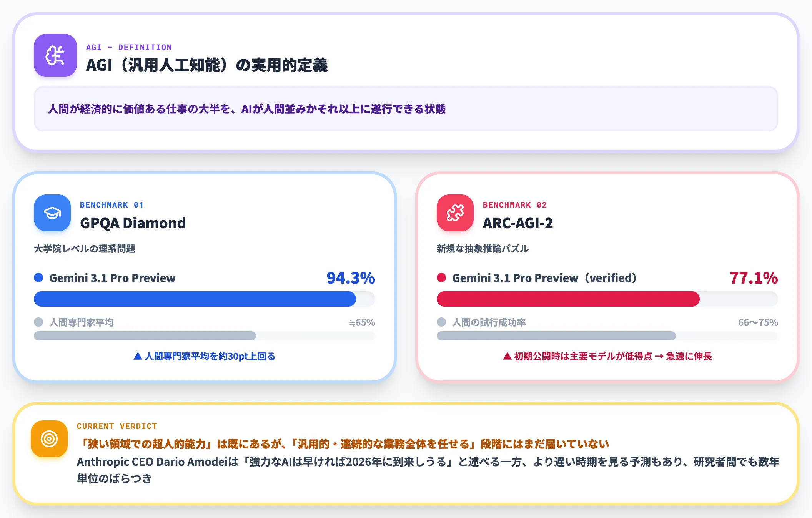The image size is (812, 518).
Task: Click the label 人間専門家平均
Action: tap(82, 322)
